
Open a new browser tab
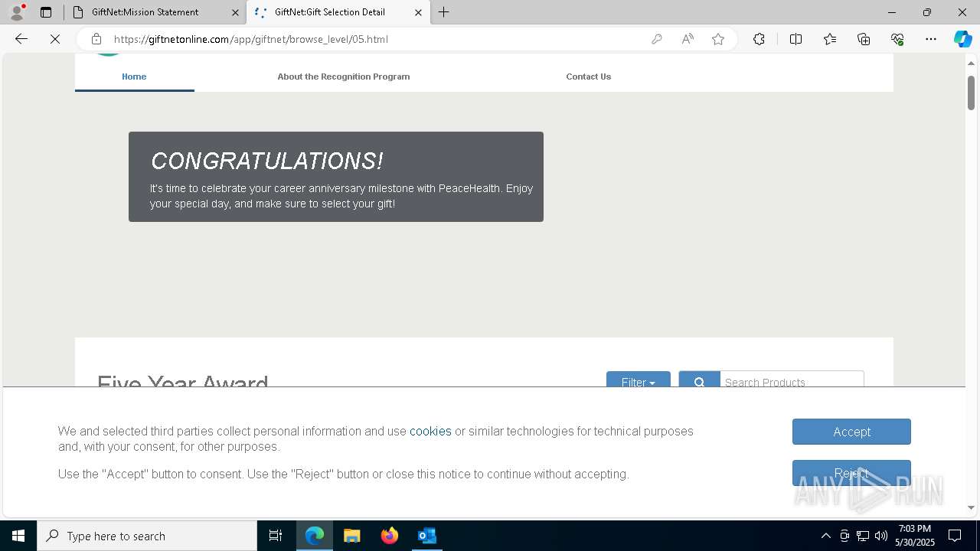pos(444,12)
